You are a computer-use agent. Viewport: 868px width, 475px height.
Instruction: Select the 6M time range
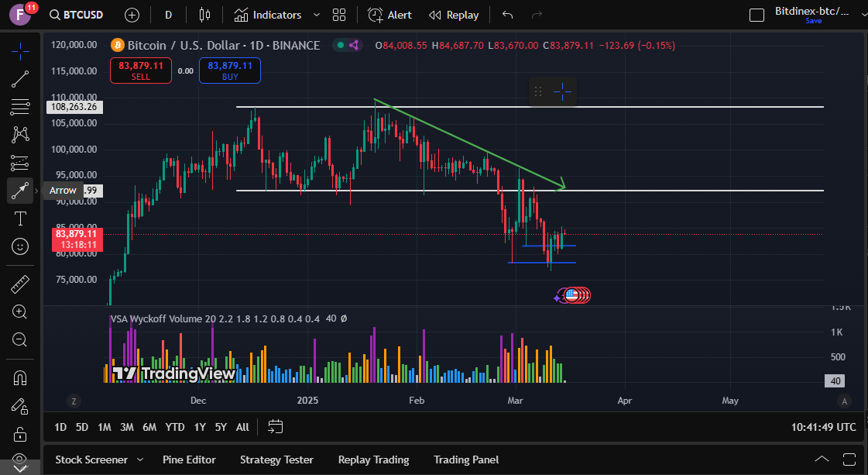[149, 427]
